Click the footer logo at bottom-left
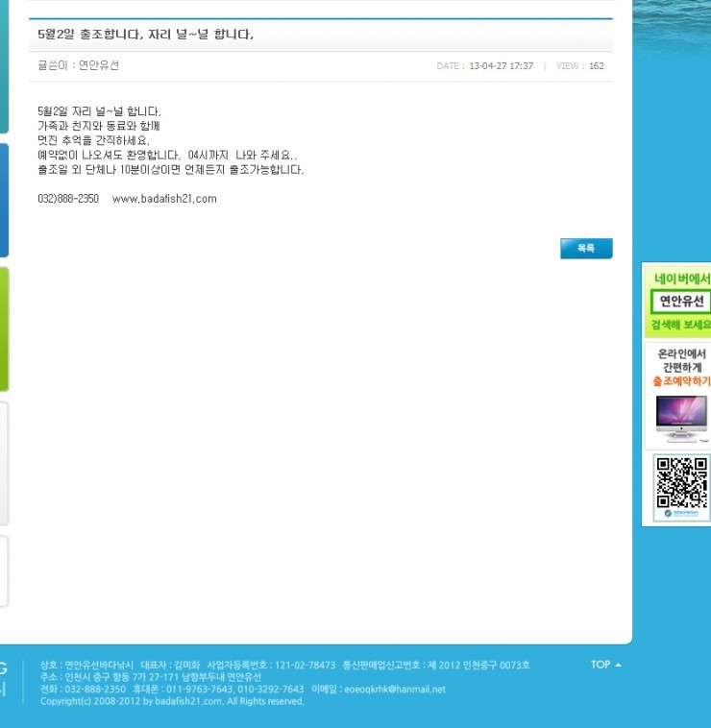Viewport: 711px width, 728px height. tap(4, 678)
